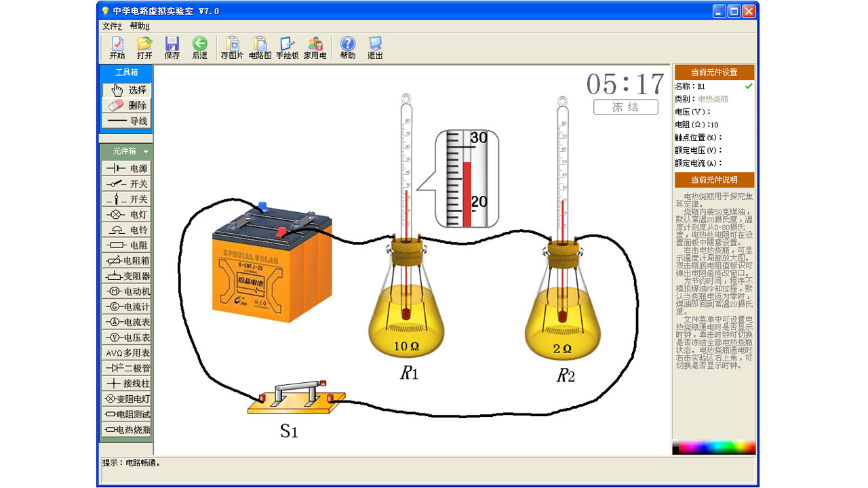
Task: Save the circuit using the 保存 icon
Action: click(x=172, y=47)
